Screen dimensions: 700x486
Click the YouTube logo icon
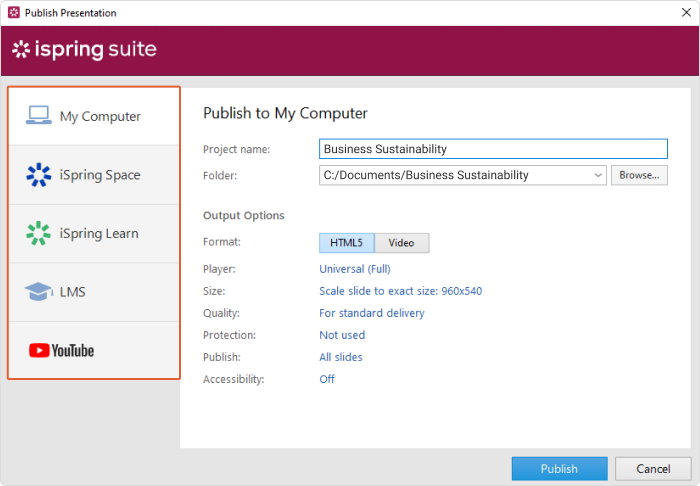pyautogui.click(x=61, y=350)
